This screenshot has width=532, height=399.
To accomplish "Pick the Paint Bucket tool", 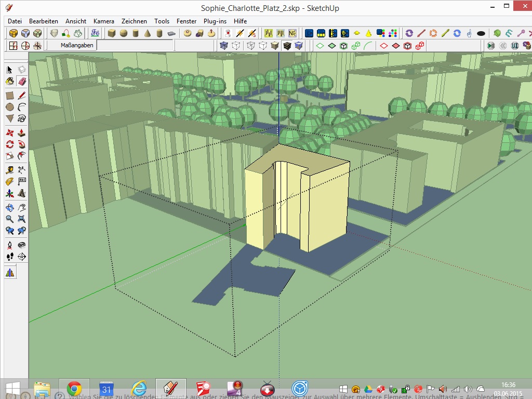I will (9, 82).
